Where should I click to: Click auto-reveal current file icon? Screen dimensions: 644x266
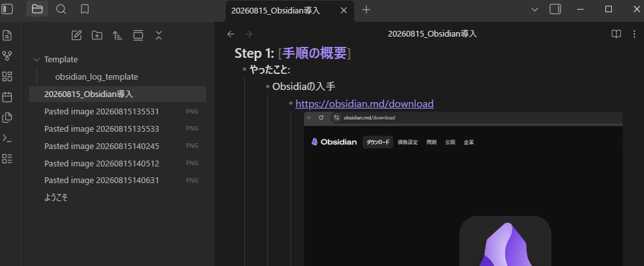(138, 35)
